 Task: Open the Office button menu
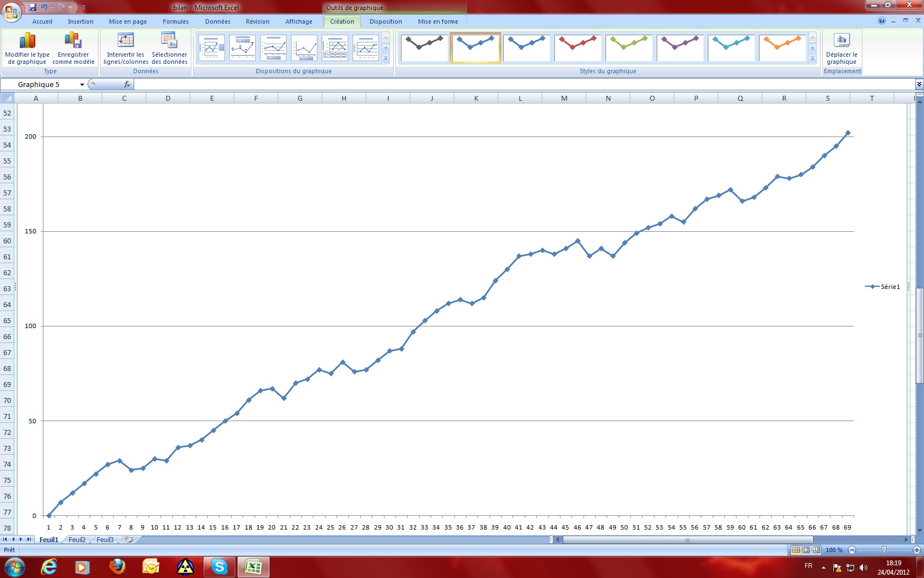12,10
